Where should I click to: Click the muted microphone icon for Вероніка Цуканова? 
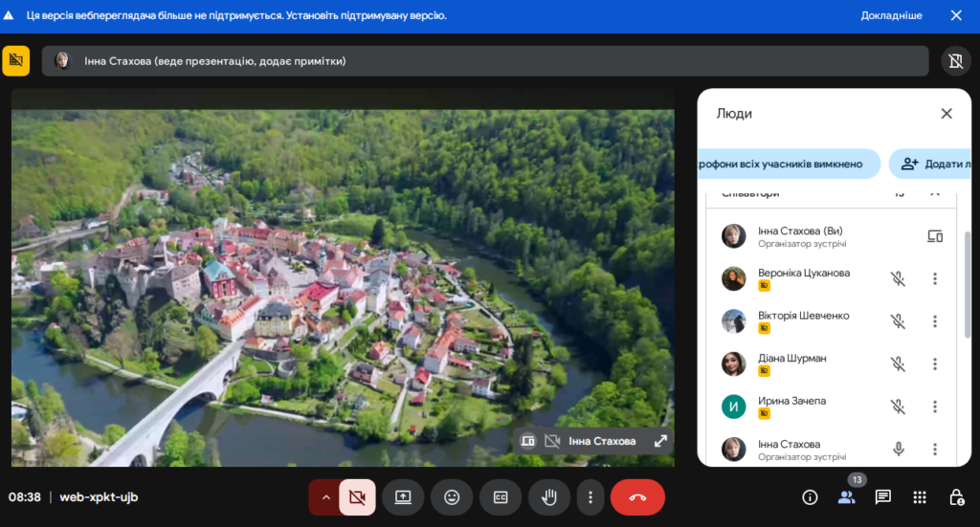tap(898, 279)
